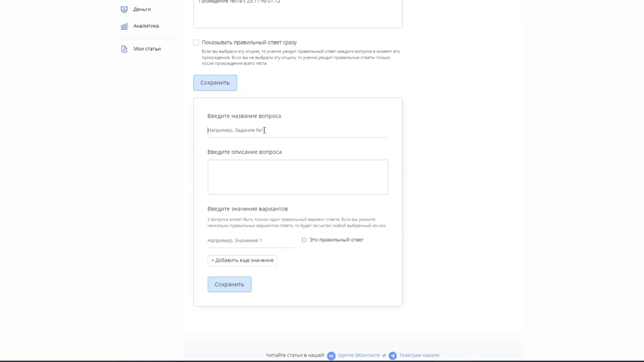The width and height of the screenshot is (644, 362).
Task: Open the Телеграм канале link
Action: pyautogui.click(x=419, y=355)
